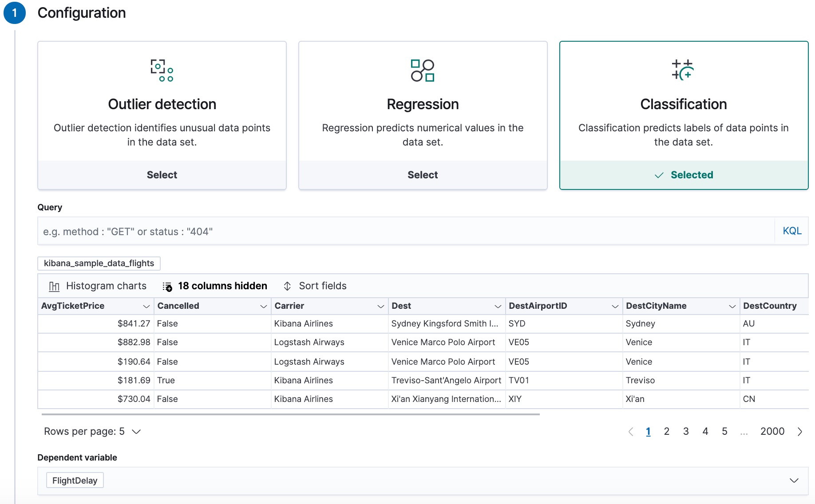This screenshot has width=815, height=504.
Task: Open the Carrier column options
Action: click(x=380, y=306)
